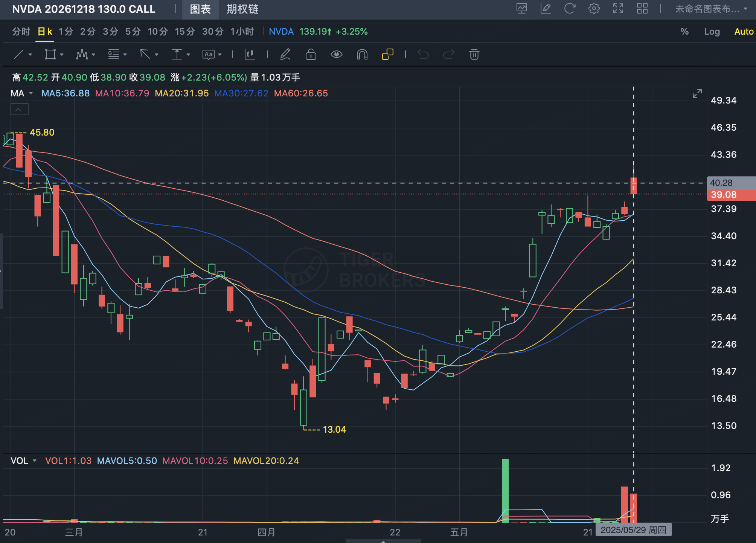Select the wave pattern drawing tool

(82, 55)
